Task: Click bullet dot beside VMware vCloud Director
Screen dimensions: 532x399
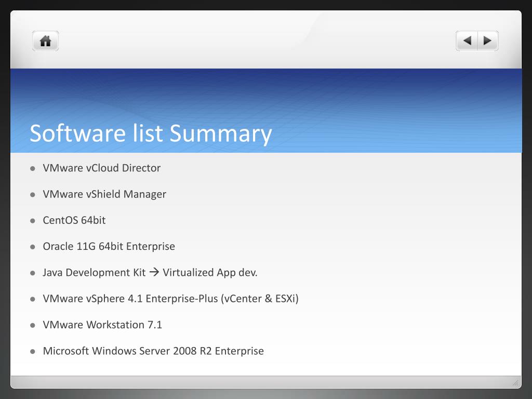Action: tap(33, 168)
